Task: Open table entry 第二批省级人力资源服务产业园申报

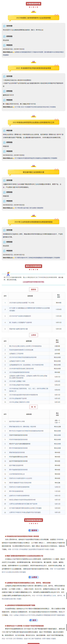Action: tap(21, 323)
